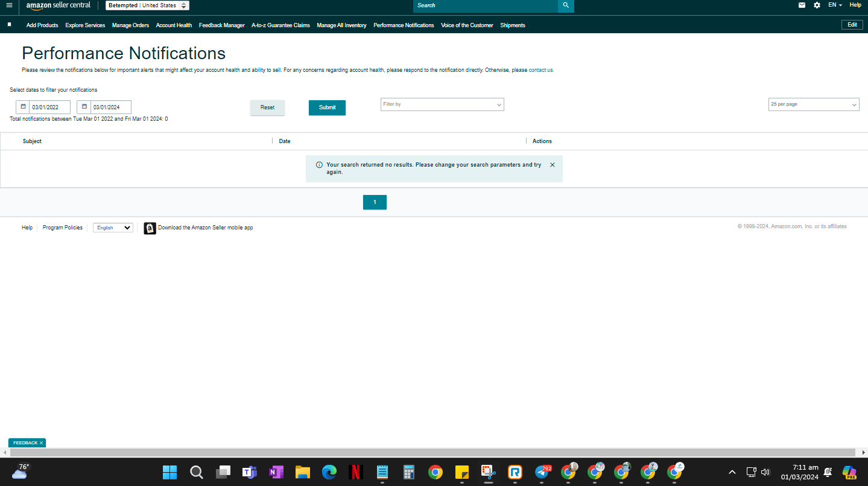The width and height of the screenshot is (868, 486).
Task: Open Snipping Tool from taskbar
Action: [489, 472]
